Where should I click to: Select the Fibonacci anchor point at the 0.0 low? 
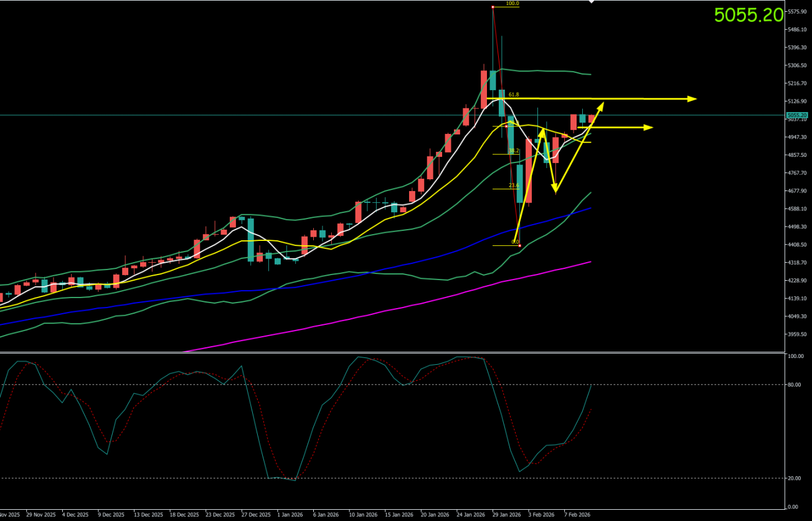[519, 245]
